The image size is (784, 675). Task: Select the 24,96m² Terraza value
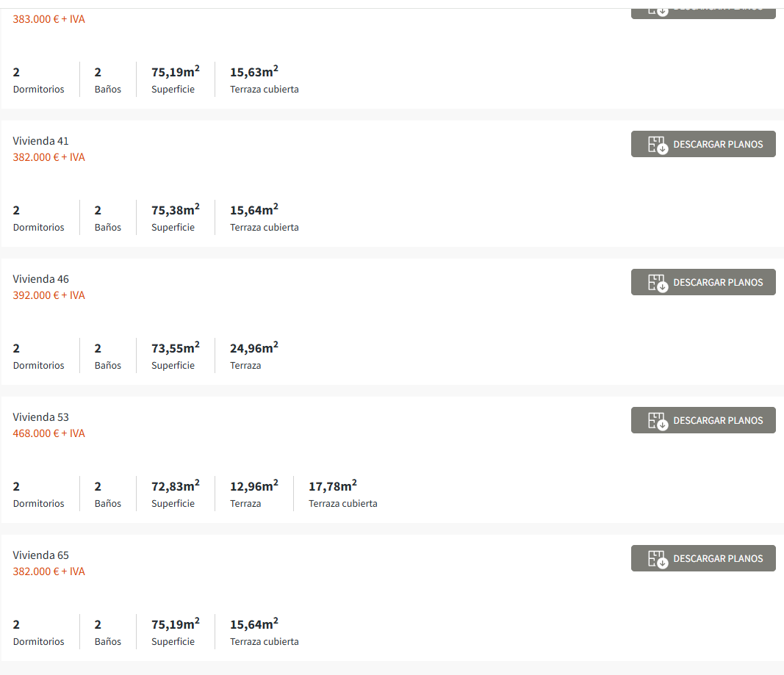coord(253,348)
